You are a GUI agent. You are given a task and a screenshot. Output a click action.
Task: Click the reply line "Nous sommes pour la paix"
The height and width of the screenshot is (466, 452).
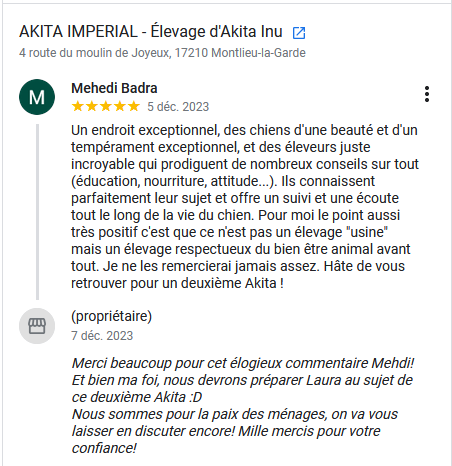(x=235, y=414)
